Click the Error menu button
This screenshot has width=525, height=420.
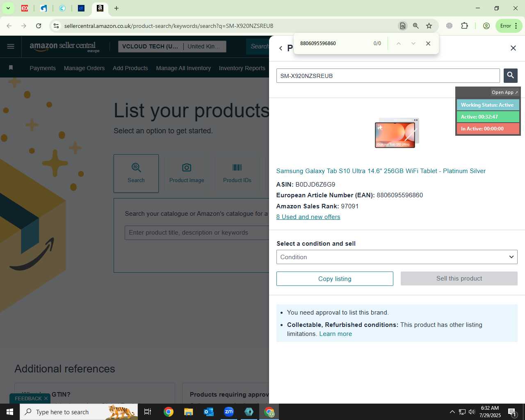[509, 26]
